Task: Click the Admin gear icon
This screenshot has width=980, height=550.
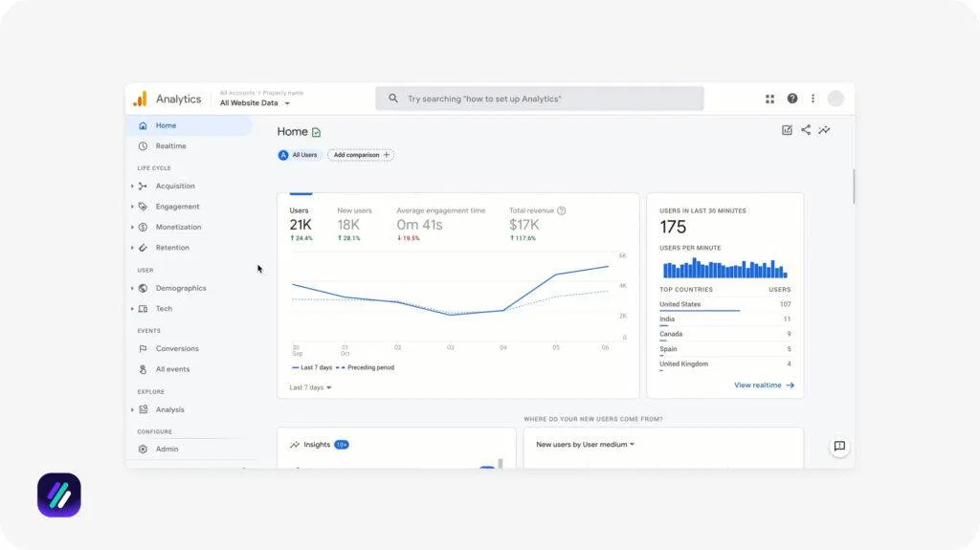Action: coord(144,449)
